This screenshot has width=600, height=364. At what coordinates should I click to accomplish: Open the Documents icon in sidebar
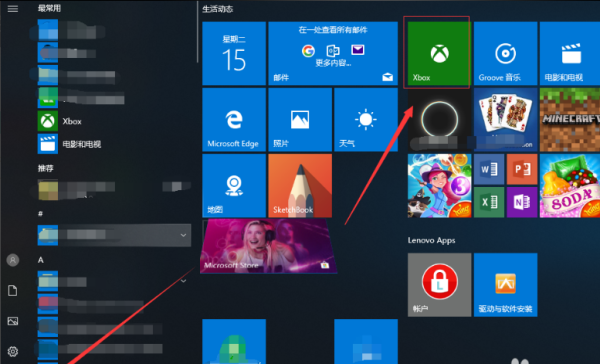click(x=13, y=291)
